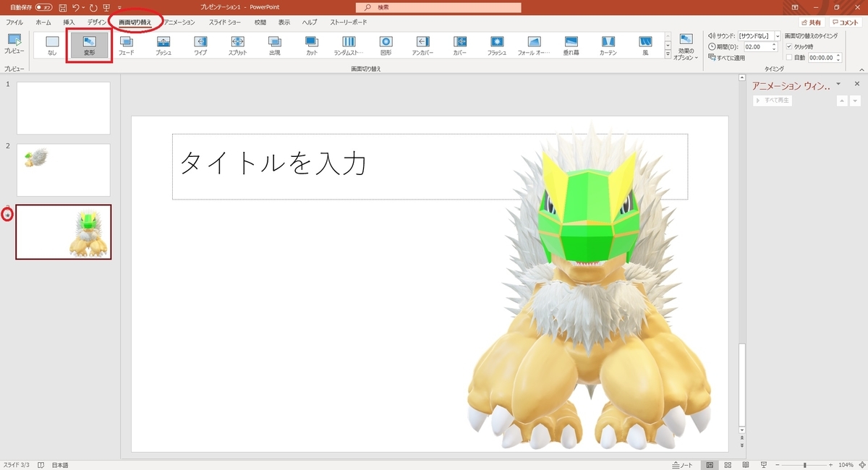Apply the カバー cover transition

459,46
